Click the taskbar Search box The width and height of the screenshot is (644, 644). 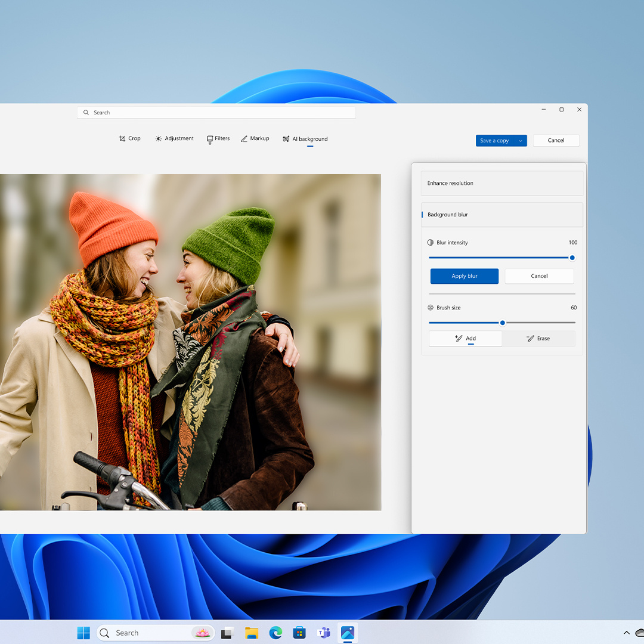tap(156, 633)
